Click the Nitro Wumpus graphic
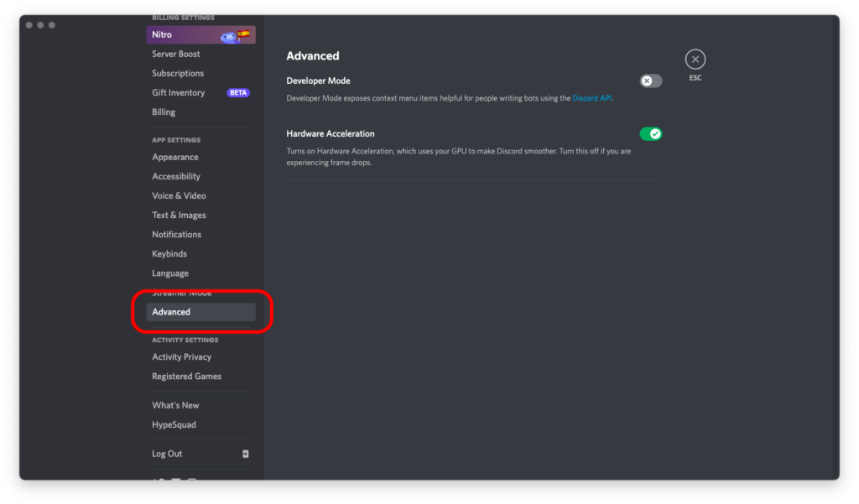859x504 pixels. click(x=228, y=37)
